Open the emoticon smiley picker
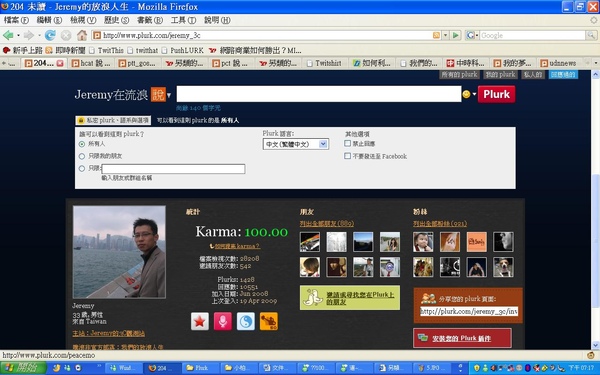Viewport: 600px width, 375px height. coord(466,94)
